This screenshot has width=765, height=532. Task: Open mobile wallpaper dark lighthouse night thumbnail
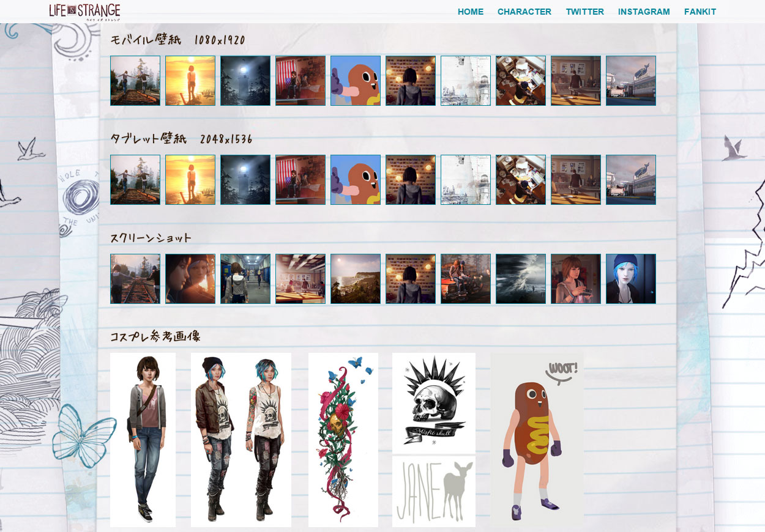(x=245, y=81)
